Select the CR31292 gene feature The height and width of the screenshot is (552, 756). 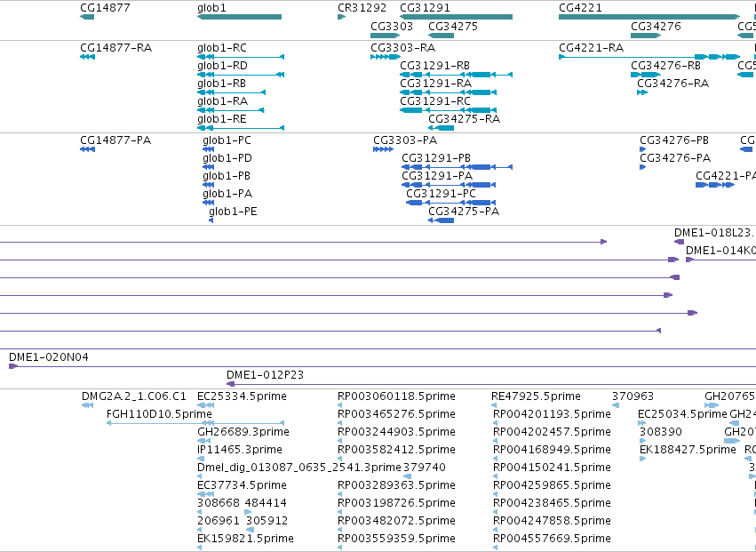[x=342, y=17]
